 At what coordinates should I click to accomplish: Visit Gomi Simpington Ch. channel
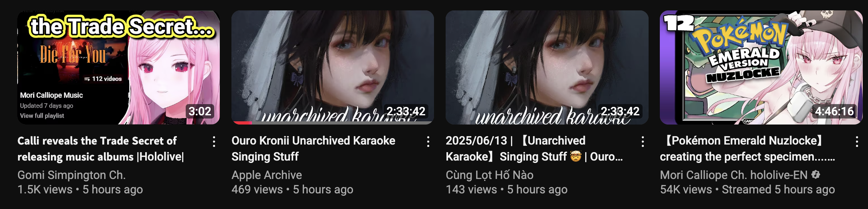coord(71,175)
